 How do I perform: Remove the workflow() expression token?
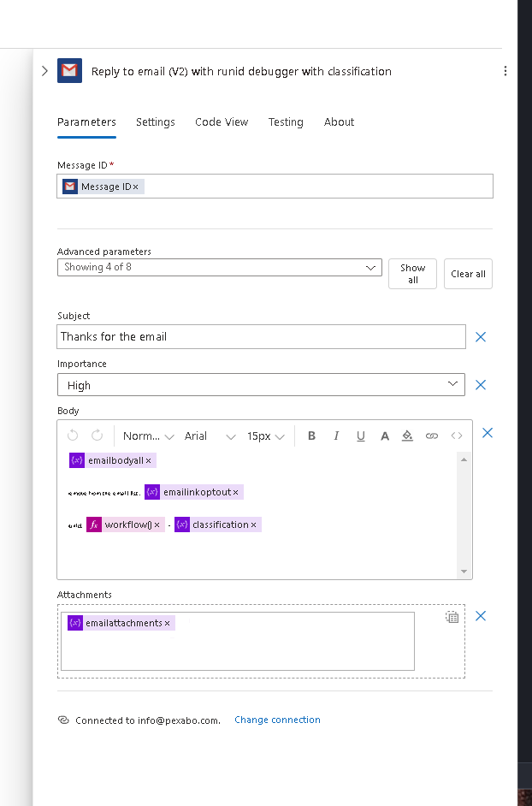157,524
